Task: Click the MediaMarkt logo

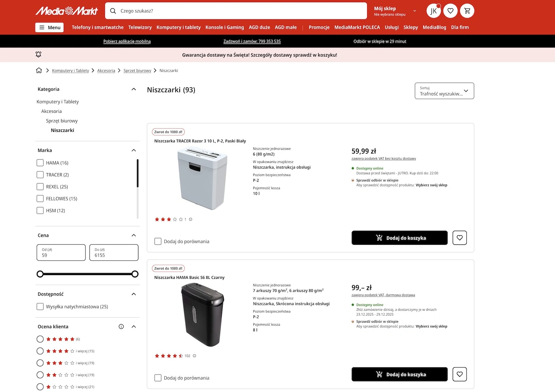Action: click(x=67, y=11)
